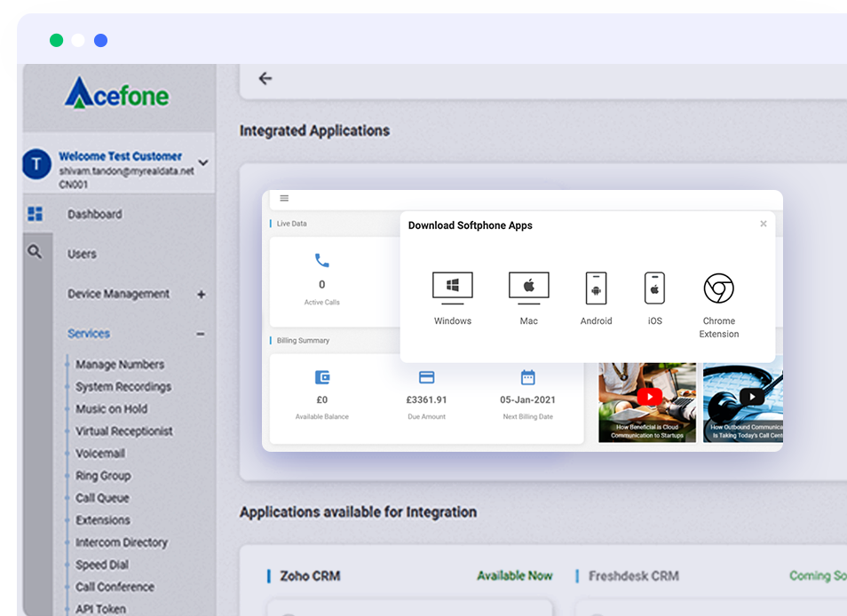This screenshot has height=616, width=847.
Task: Open Users menu item
Action: click(x=82, y=254)
